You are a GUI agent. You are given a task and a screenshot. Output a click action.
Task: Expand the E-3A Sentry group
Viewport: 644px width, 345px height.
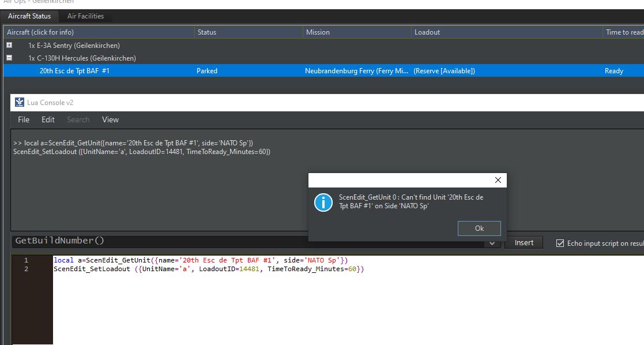[x=9, y=45]
